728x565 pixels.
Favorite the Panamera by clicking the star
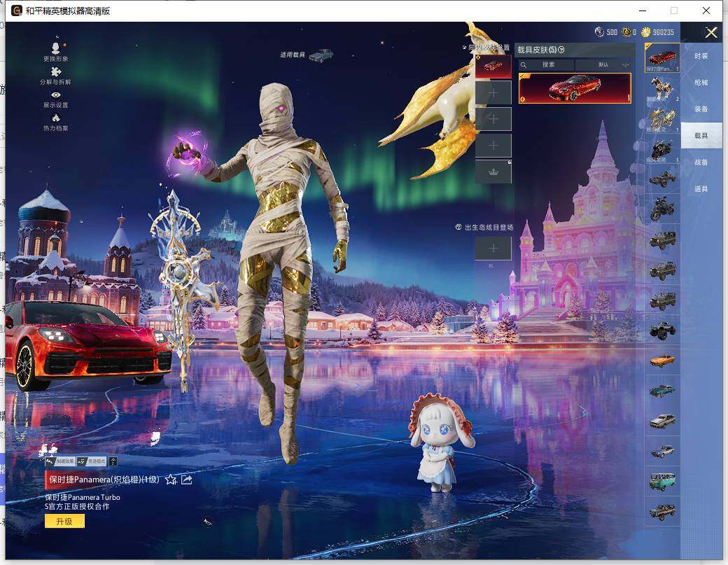point(170,480)
